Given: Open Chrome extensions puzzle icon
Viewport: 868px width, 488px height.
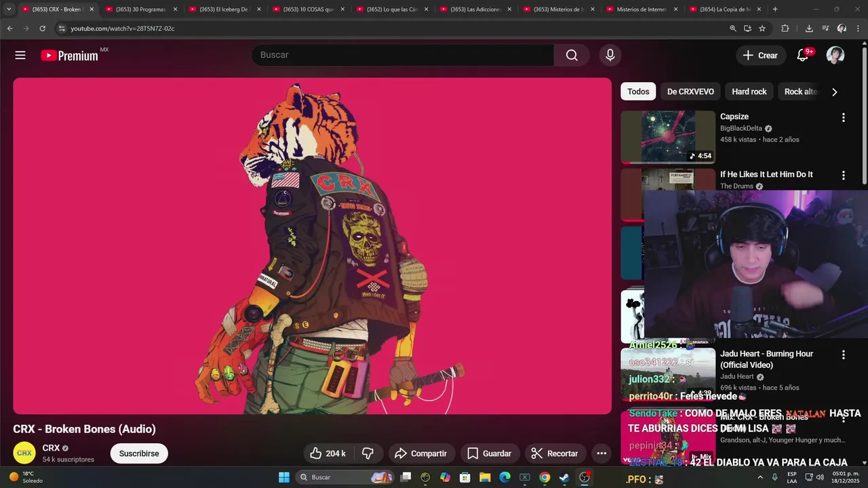Looking at the screenshot, I should coord(785,28).
